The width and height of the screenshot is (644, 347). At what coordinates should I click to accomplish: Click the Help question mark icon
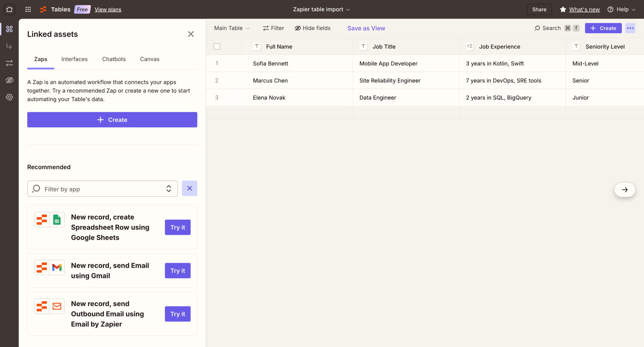click(x=610, y=9)
